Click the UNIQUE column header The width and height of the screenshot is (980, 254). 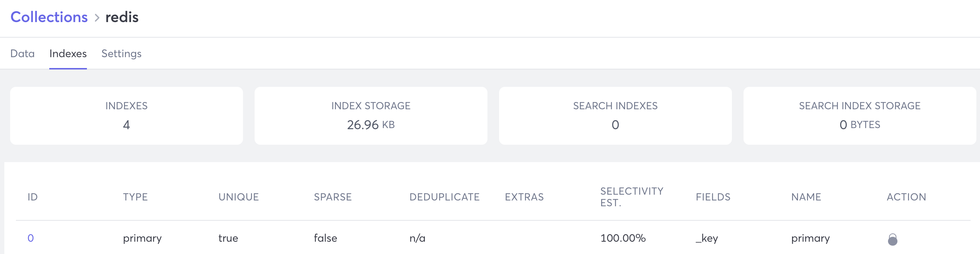239,197
